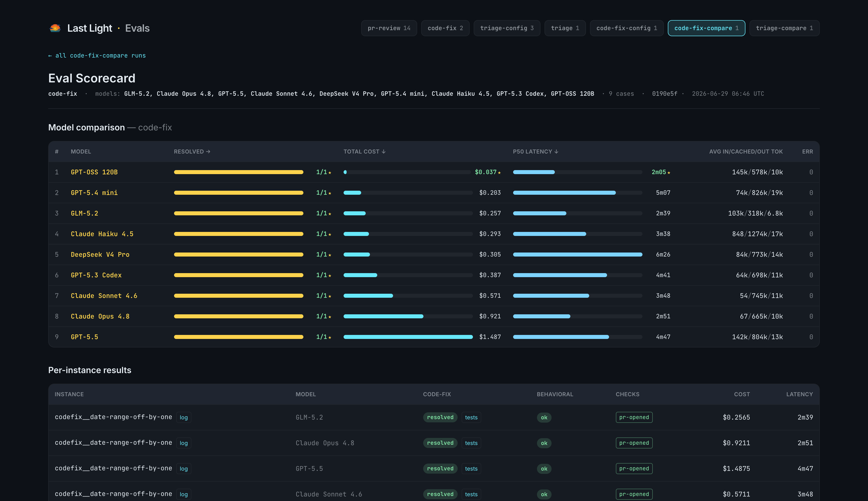Open tests for the GPT-5.5 instance
The image size is (868, 501).
coord(471,469)
